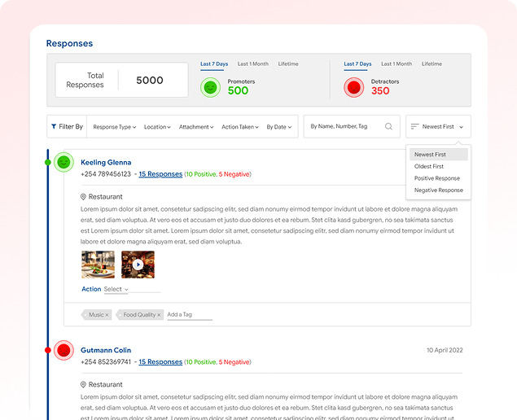This screenshot has width=517, height=420.
Task: Select Last 7 Days tab for Promoters
Action: (x=214, y=64)
